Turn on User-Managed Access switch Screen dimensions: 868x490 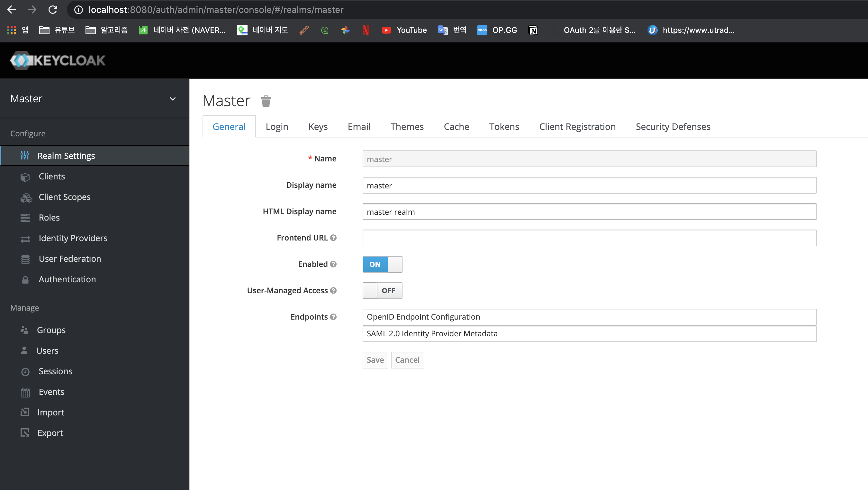pos(382,290)
